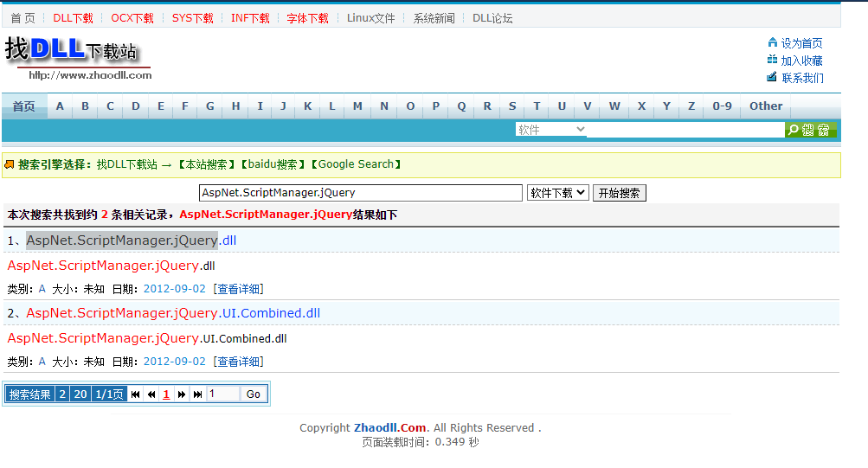Select Other in alphabet index
The width and height of the screenshot is (868, 468).
pyautogui.click(x=766, y=106)
